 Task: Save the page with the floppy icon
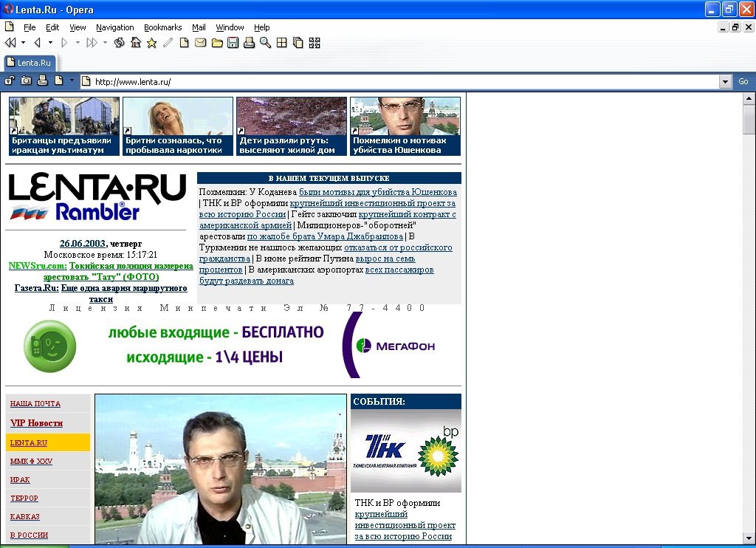pos(233,43)
